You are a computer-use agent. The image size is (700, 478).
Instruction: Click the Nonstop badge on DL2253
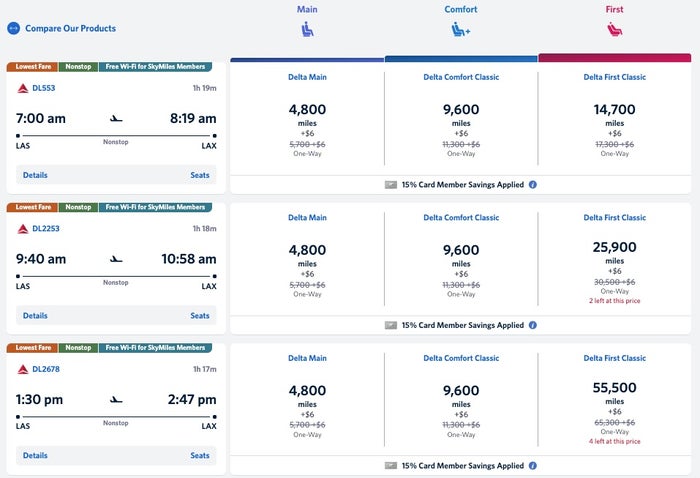point(78,208)
